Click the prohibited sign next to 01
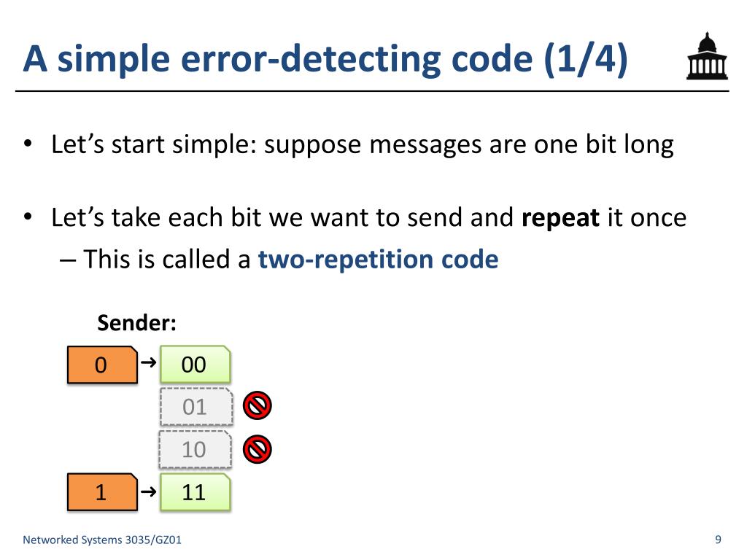This screenshot has height=560, width=747. [x=258, y=405]
